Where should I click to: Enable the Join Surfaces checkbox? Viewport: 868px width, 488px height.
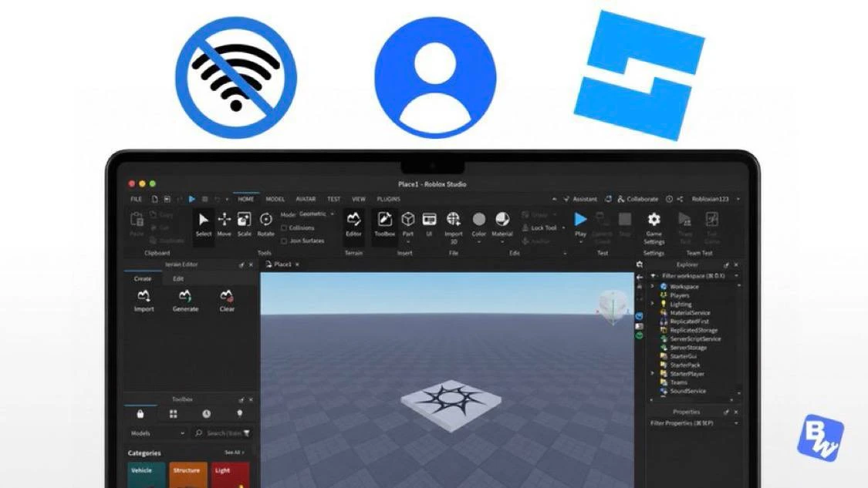(284, 241)
